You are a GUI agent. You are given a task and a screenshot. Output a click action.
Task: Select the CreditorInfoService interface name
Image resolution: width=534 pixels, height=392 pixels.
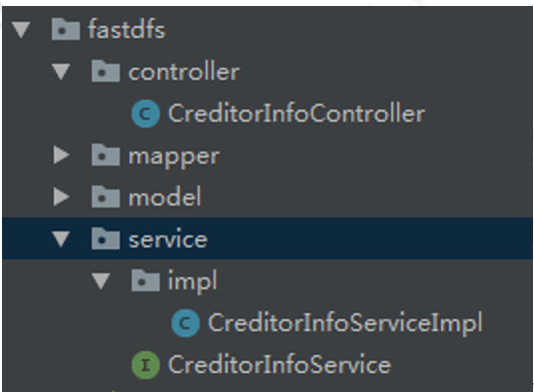coord(279,364)
